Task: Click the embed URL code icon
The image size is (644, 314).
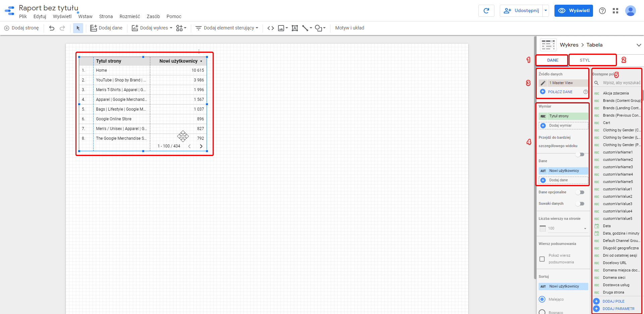Action: pos(271,28)
